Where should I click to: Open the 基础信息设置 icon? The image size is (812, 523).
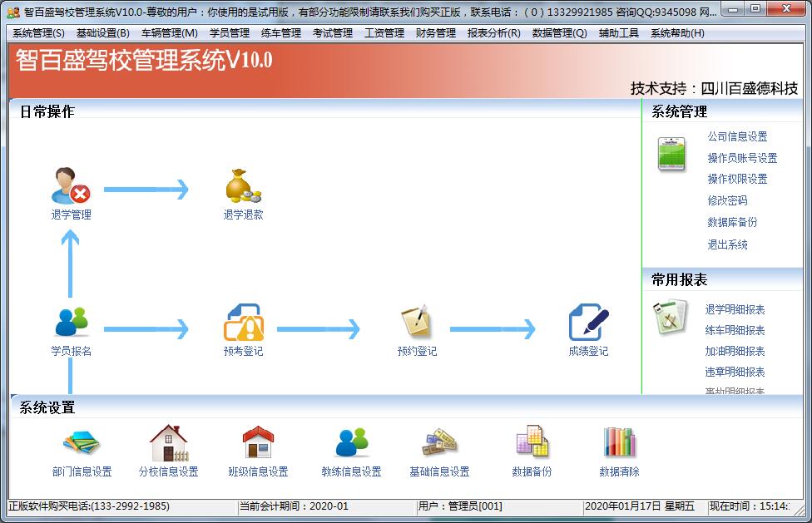pyautogui.click(x=439, y=443)
